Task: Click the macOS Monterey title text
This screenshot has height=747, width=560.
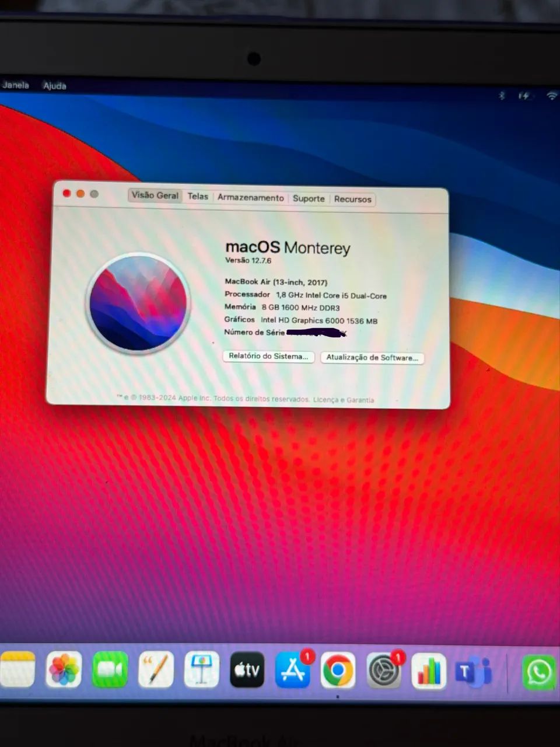Action: [x=288, y=247]
